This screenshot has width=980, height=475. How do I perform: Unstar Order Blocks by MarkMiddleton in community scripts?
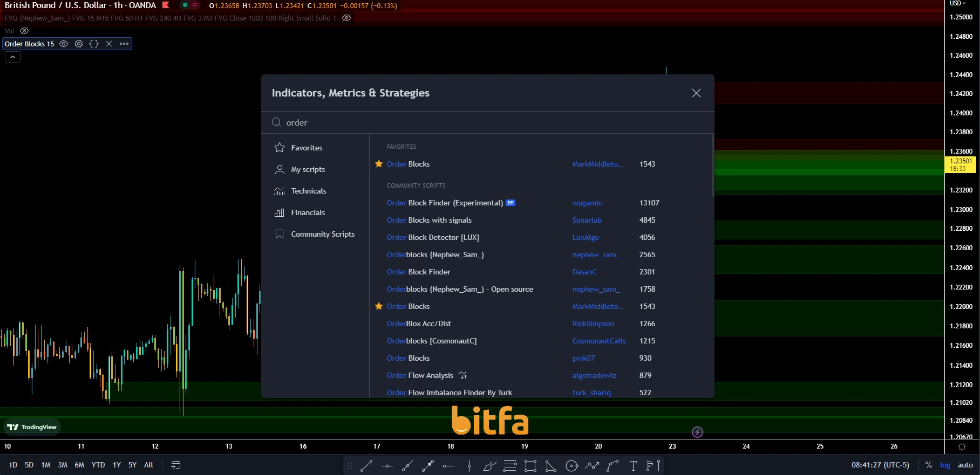[x=379, y=306]
